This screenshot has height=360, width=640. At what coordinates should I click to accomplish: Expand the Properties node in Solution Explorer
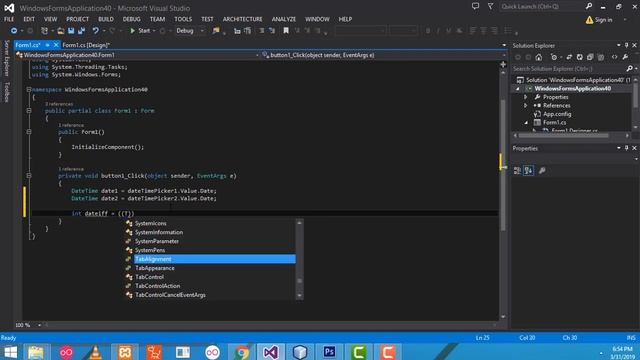pos(526,97)
